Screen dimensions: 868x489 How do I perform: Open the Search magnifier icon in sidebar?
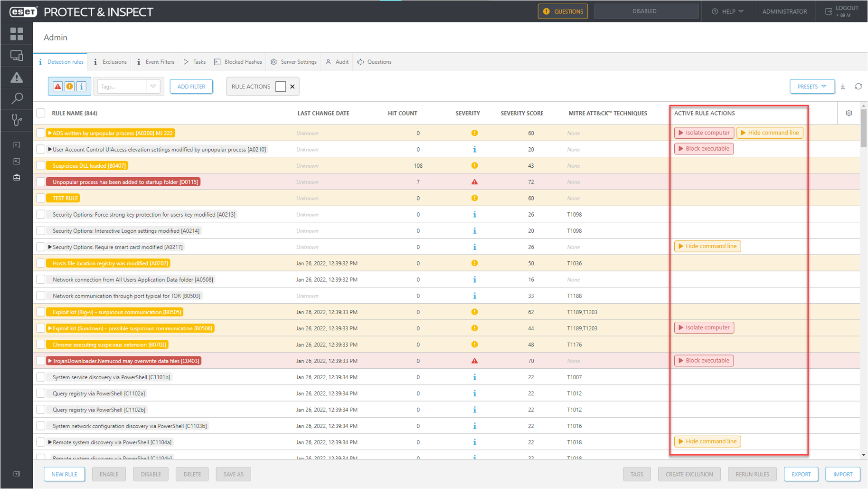(x=17, y=98)
